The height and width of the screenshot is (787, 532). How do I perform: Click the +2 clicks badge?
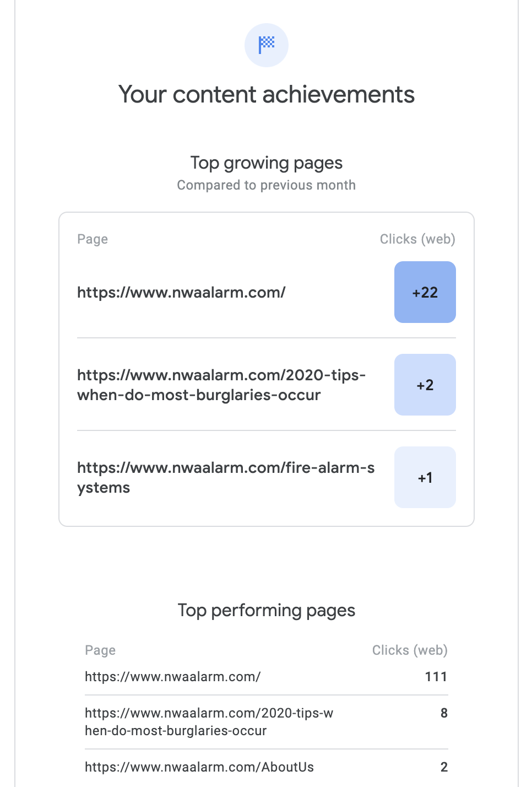tap(425, 385)
